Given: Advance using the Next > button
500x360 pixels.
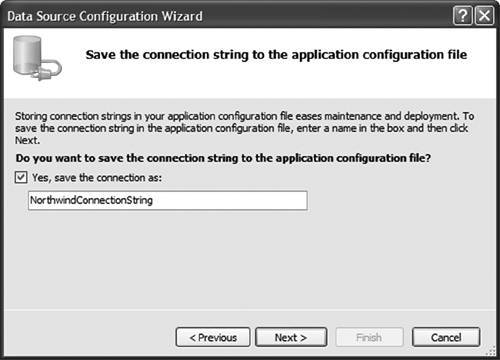Looking at the screenshot, I should pyautogui.click(x=291, y=337).
